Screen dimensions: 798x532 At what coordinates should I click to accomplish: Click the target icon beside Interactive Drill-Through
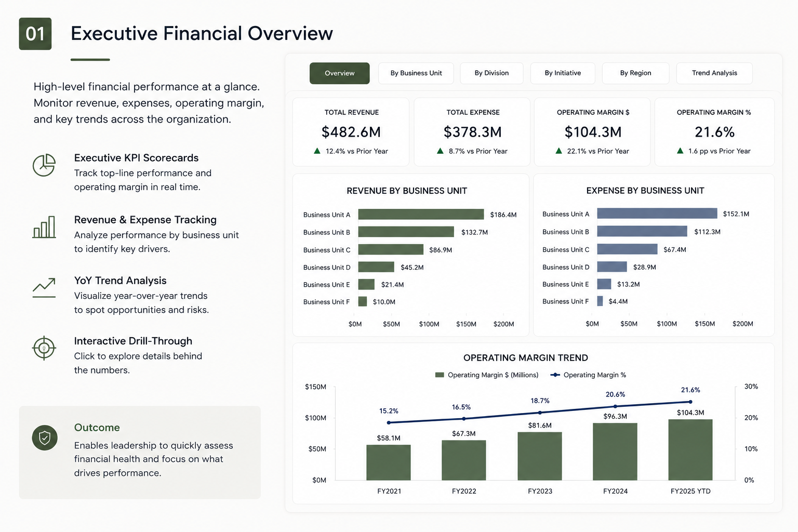[44, 348]
